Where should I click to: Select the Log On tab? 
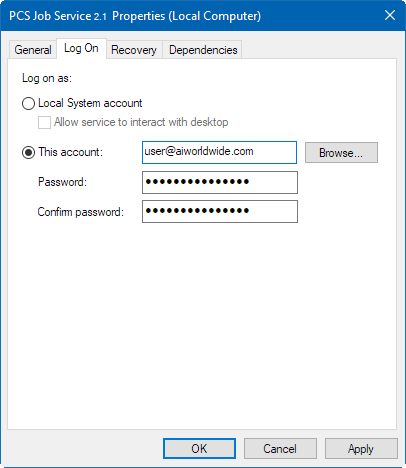81,49
